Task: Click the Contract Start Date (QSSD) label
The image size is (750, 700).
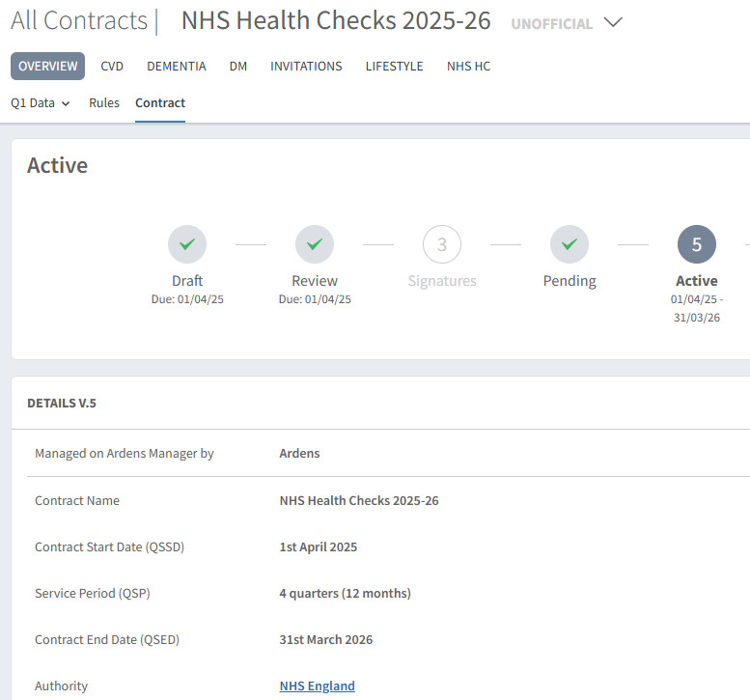Action: coord(109,546)
